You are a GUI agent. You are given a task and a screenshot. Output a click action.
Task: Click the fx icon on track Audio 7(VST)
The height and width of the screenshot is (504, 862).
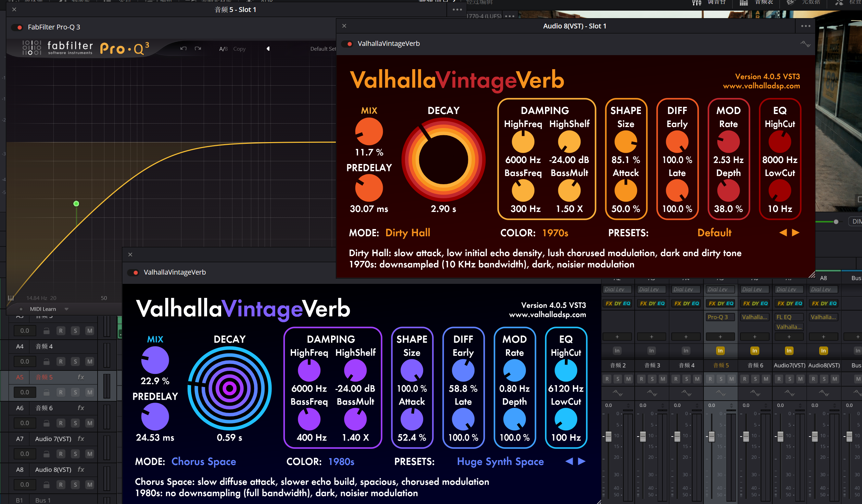[81, 439]
